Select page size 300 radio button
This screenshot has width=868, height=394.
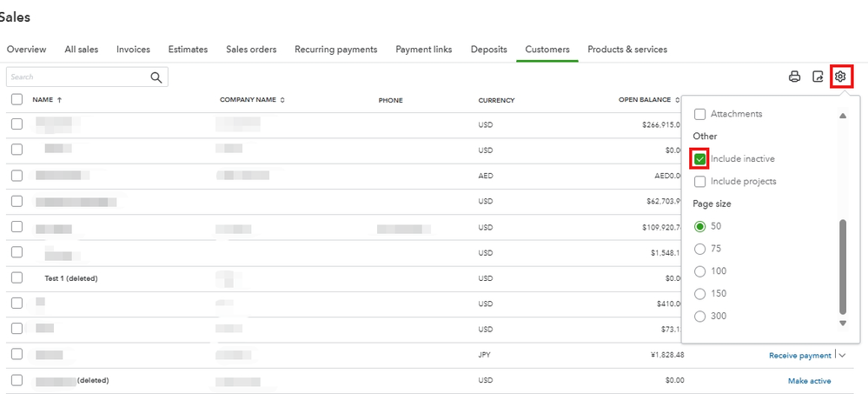click(x=700, y=317)
